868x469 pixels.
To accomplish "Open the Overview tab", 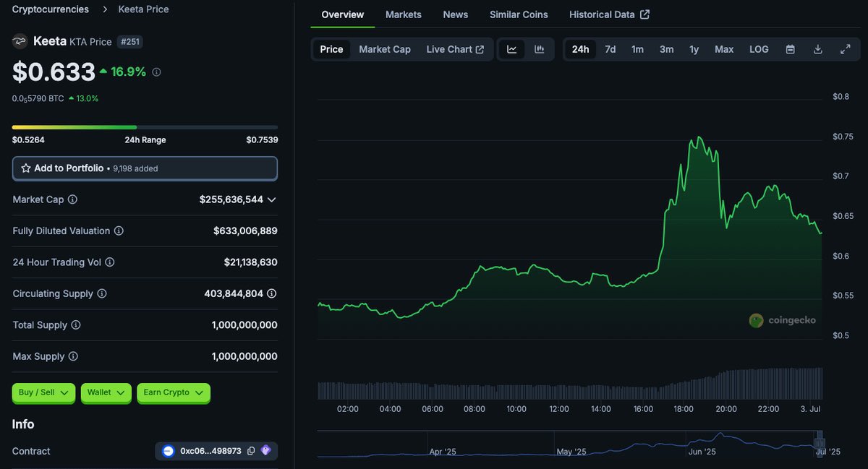I will pos(343,14).
